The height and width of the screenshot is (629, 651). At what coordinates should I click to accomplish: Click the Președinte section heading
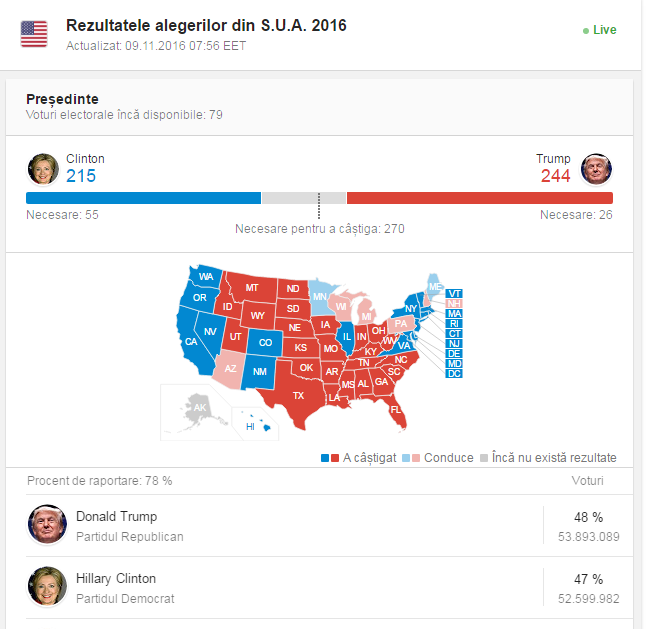click(62, 99)
